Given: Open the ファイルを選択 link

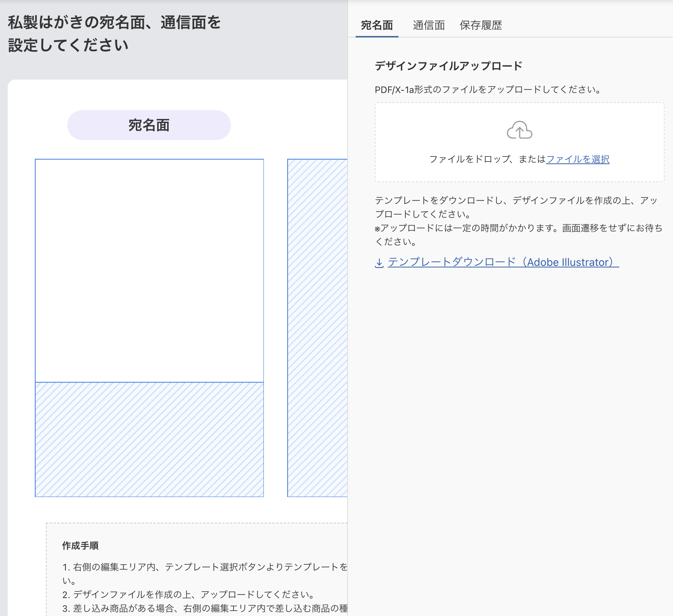Looking at the screenshot, I should (579, 160).
